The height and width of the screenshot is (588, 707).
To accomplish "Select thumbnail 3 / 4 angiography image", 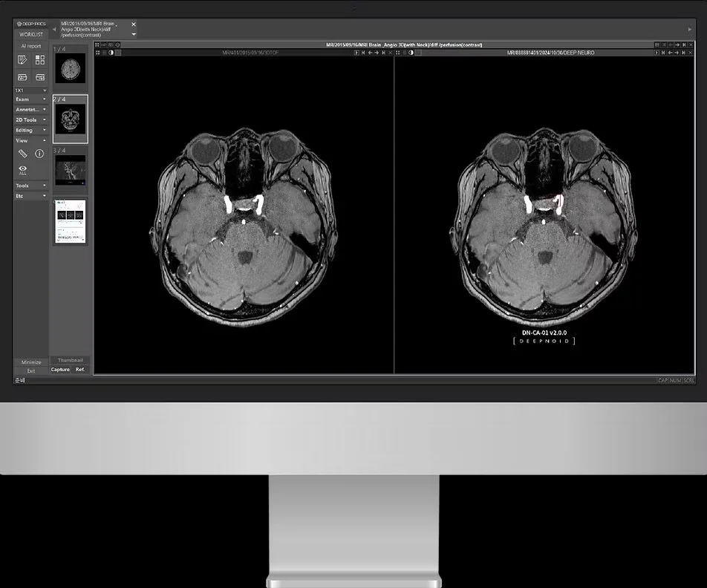I will (x=71, y=171).
